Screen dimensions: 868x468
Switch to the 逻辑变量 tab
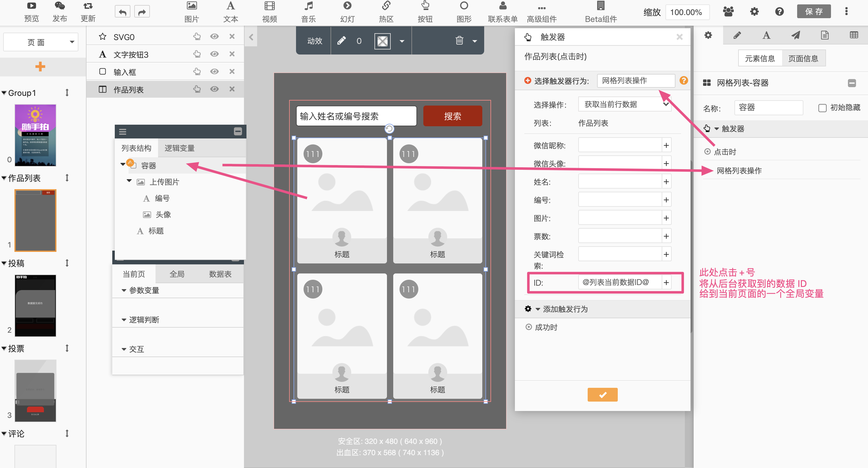[179, 148]
